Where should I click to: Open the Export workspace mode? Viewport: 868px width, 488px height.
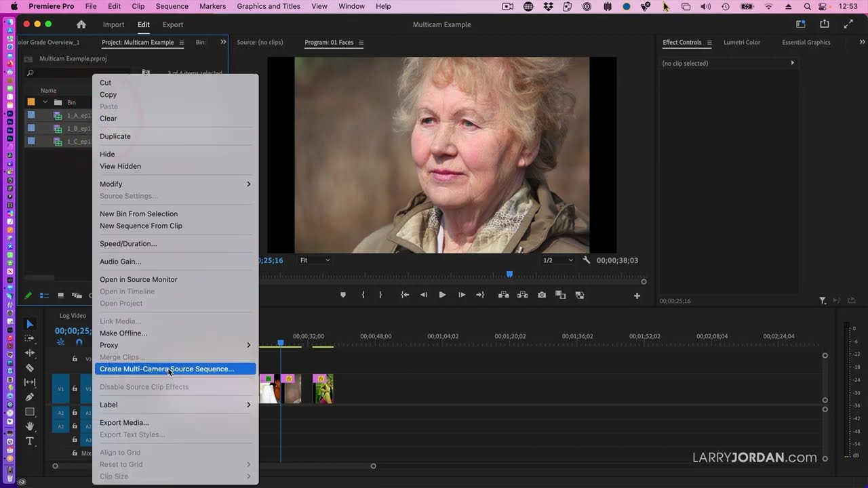tap(173, 24)
